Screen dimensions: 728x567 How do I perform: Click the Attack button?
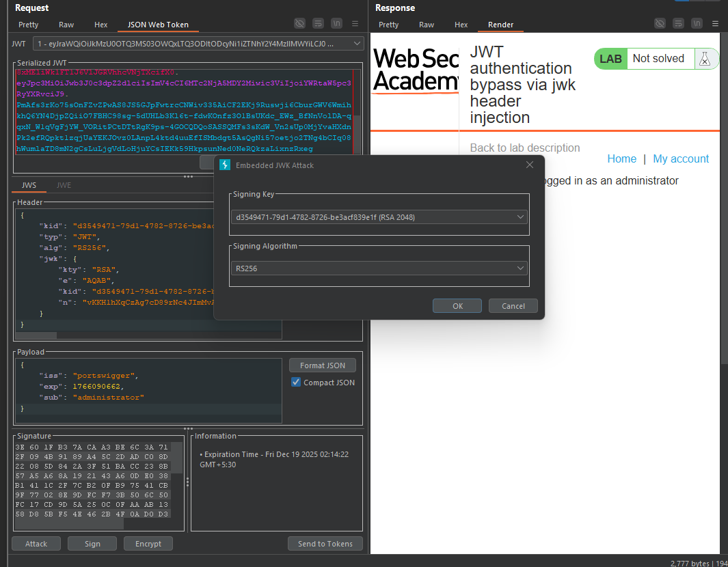pos(36,543)
